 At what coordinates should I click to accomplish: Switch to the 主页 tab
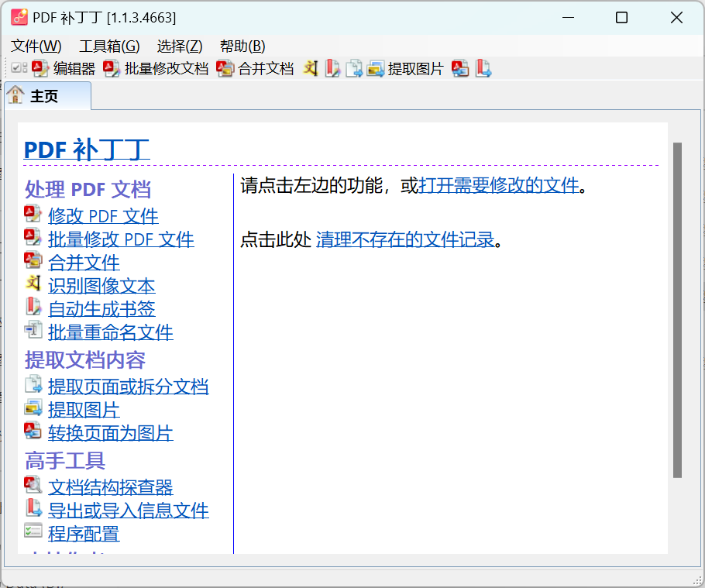click(44, 96)
